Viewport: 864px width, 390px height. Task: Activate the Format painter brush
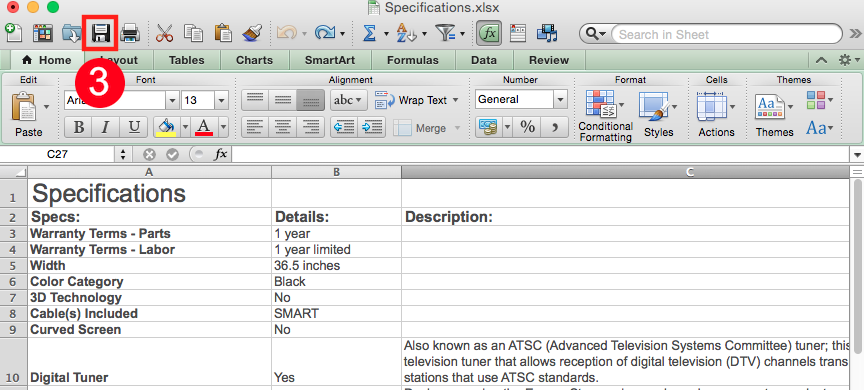tap(252, 34)
